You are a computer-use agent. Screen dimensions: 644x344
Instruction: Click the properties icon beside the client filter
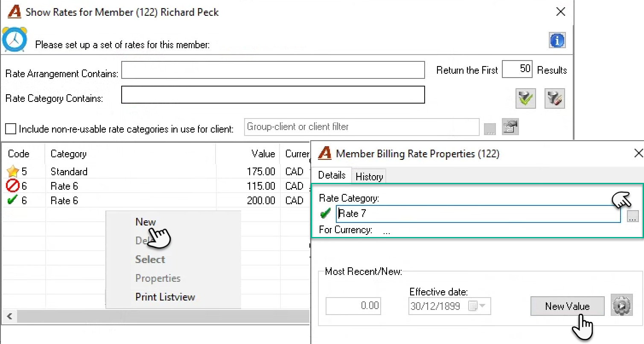coord(510,127)
